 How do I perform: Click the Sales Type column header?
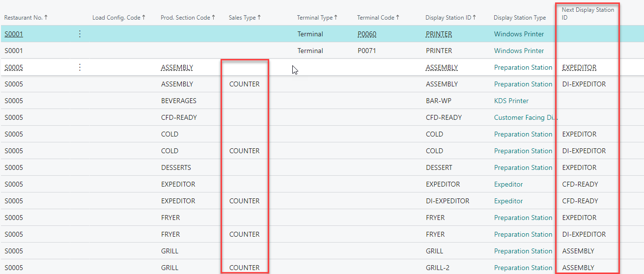click(245, 18)
